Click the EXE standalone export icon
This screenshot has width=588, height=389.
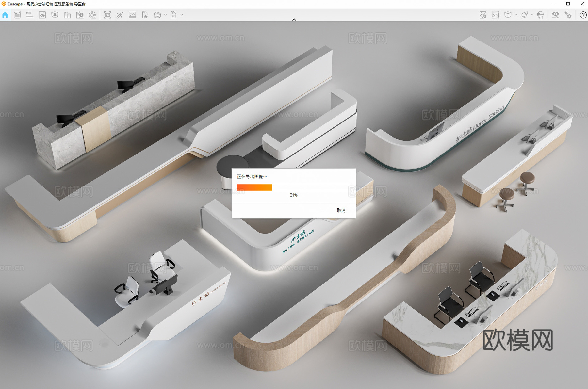coord(173,15)
